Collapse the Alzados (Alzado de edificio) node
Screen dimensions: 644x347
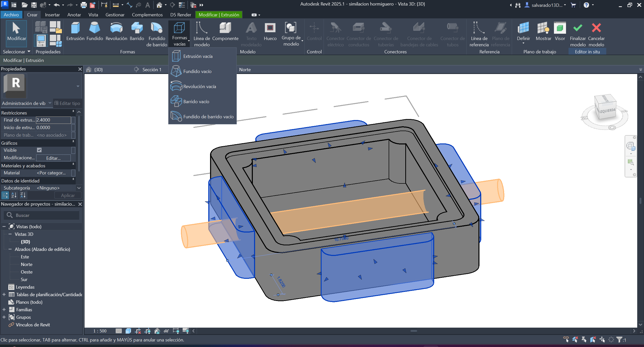[x=10, y=249]
